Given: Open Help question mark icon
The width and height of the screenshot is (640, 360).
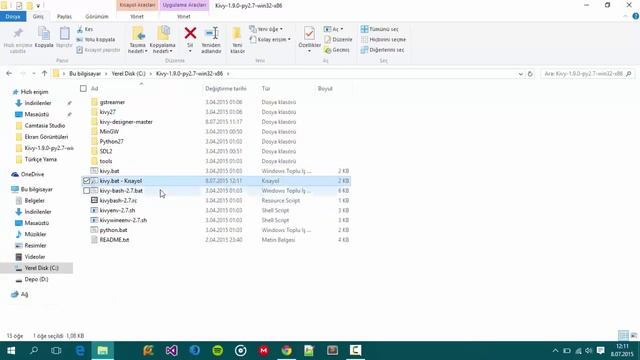Looking at the screenshot, I should [636, 16].
